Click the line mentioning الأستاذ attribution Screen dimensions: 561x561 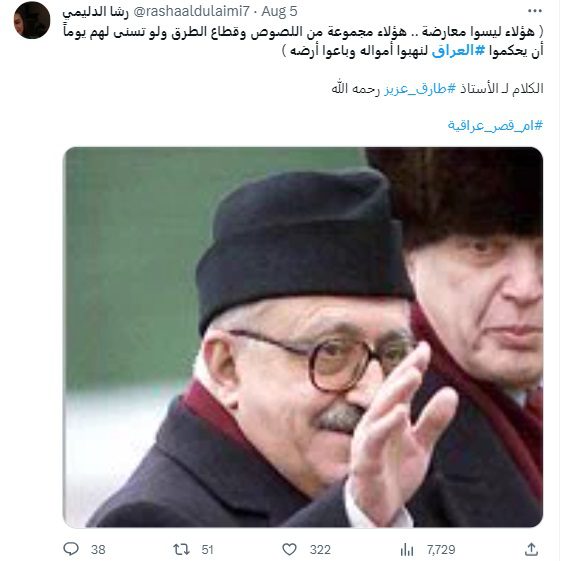(437, 88)
